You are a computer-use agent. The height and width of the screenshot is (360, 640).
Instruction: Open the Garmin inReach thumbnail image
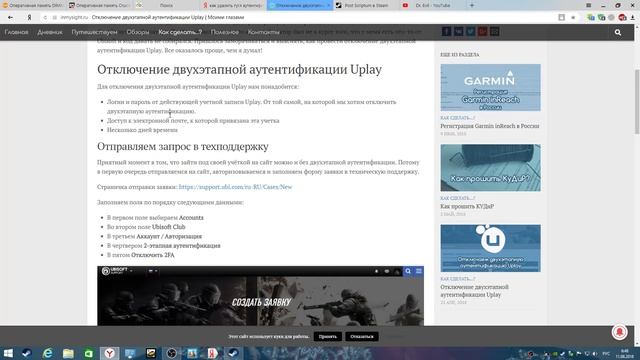tap(491, 87)
